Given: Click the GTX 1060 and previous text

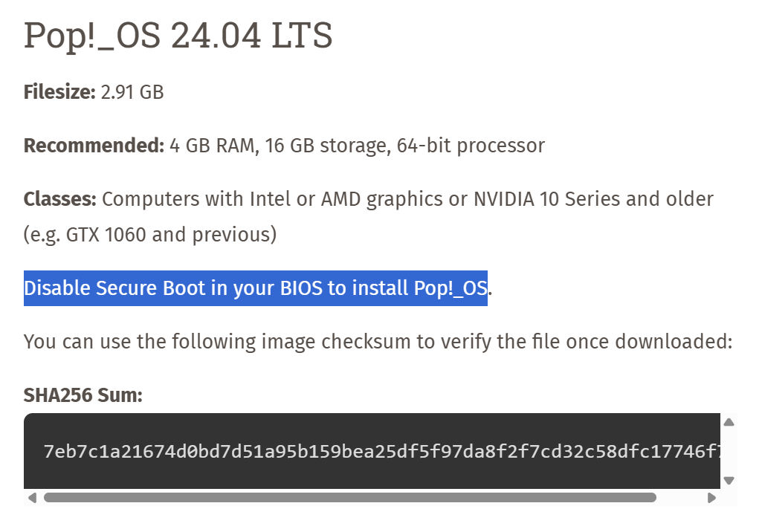Looking at the screenshot, I should pos(171,235).
